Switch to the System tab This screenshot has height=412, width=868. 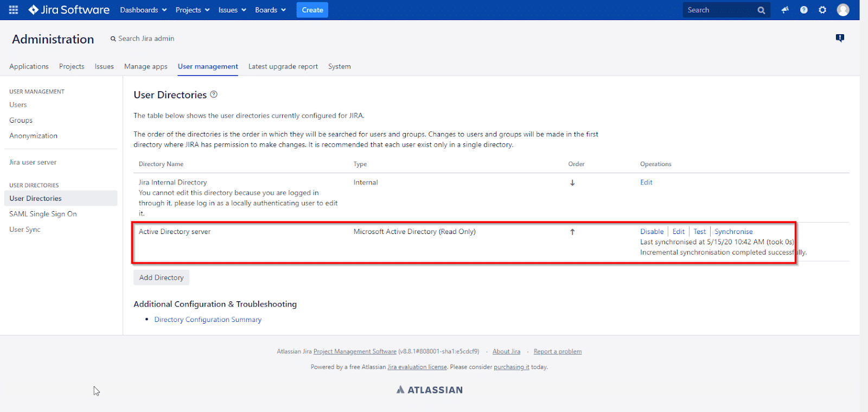pos(339,66)
